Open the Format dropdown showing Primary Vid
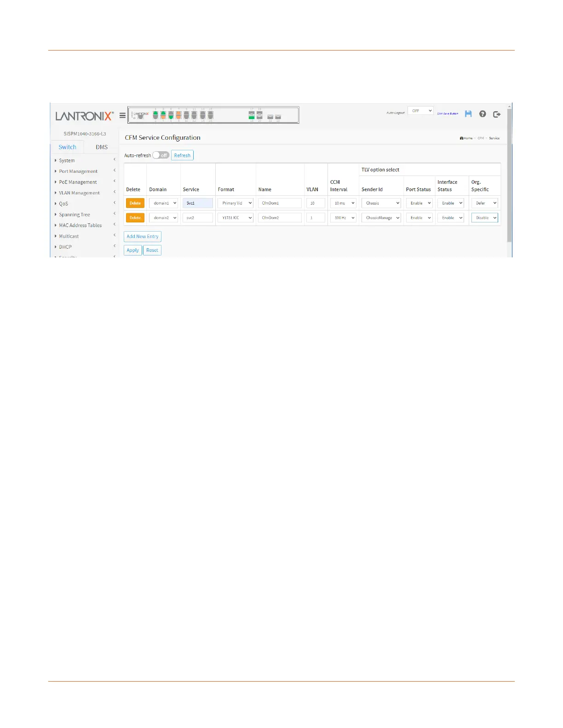This screenshot has width=563, height=728. [236, 203]
